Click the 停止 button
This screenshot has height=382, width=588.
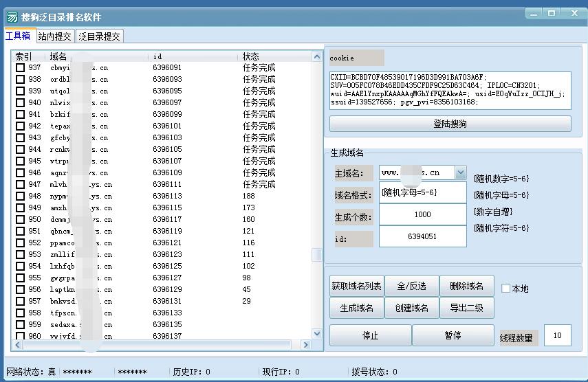[370, 335]
